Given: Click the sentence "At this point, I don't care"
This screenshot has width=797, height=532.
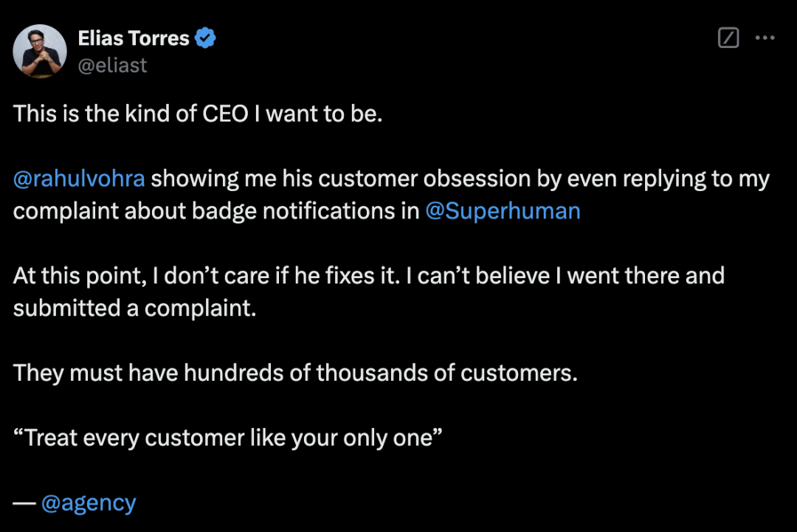Looking at the screenshot, I should click(x=206, y=276).
